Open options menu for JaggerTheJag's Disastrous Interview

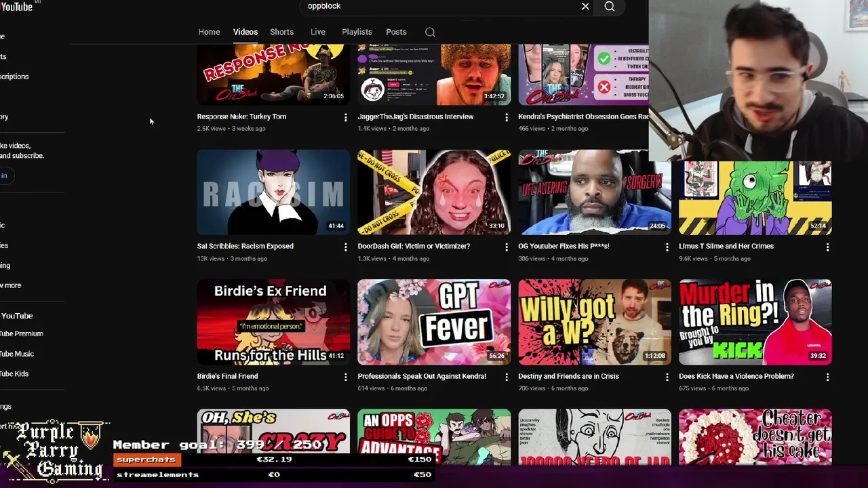click(506, 117)
